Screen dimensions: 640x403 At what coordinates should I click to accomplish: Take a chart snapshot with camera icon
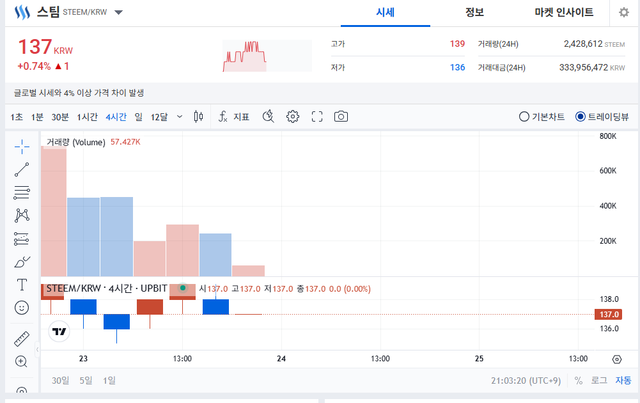coord(341,117)
